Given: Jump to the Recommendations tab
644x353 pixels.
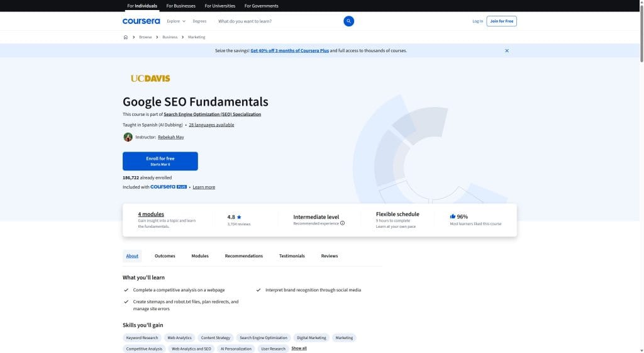Looking at the screenshot, I should pos(244,256).
